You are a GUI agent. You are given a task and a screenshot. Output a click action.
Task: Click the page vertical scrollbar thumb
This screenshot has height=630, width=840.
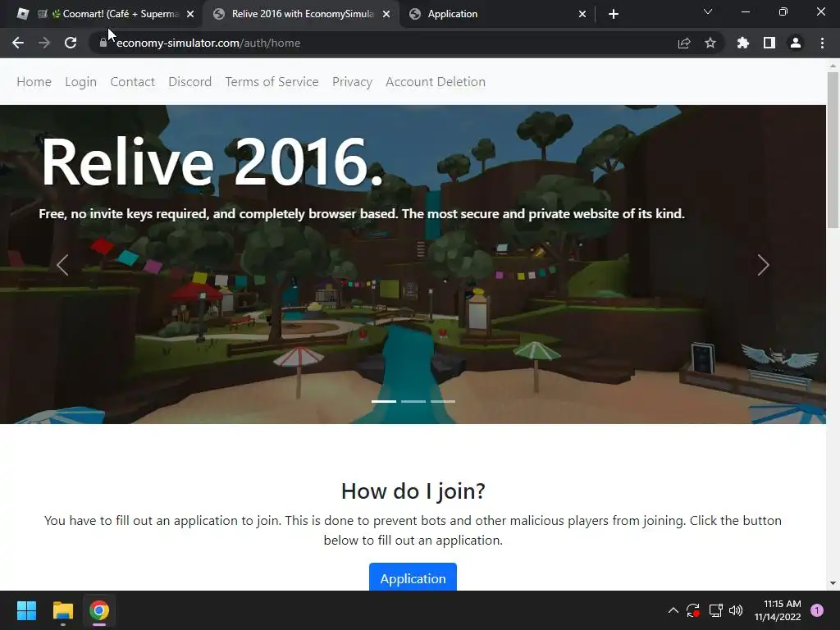point(833,150)
